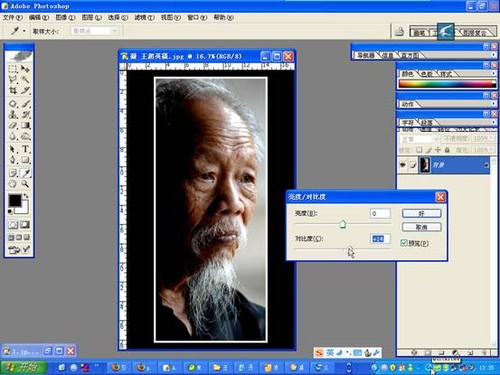Toggle lock transparent pixels in Layers panel
The image size is (500, 375).
[x=419, y=150]
